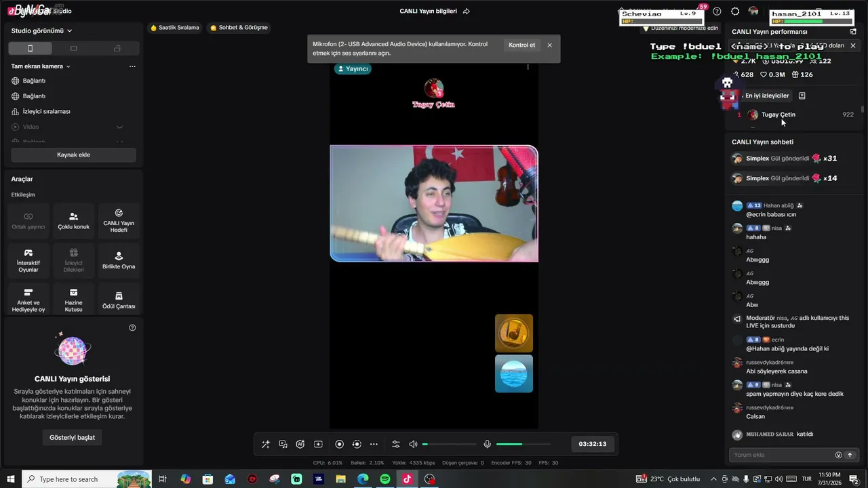Open Spotify from the Windows taskbar

(385, 479)
